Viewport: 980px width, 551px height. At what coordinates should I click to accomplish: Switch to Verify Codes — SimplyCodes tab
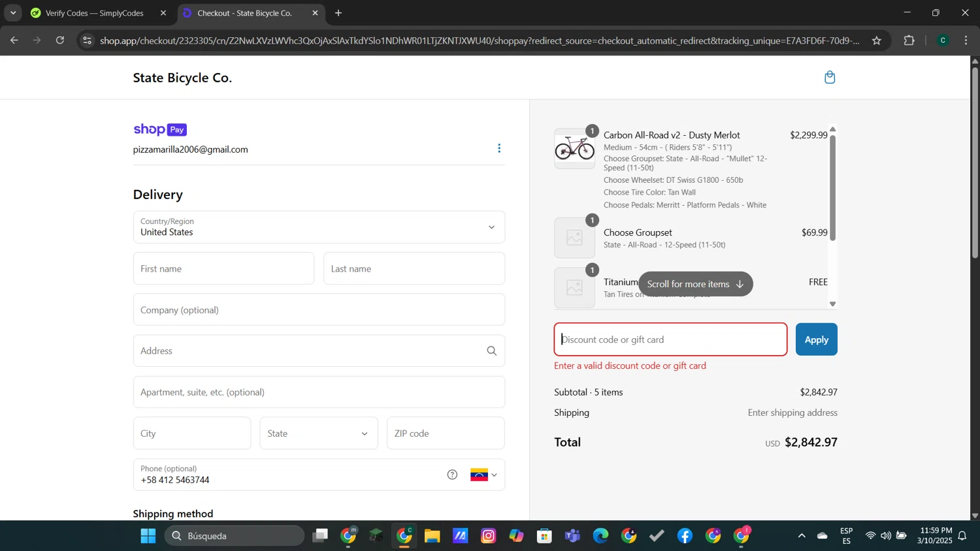(x=94, y=13)
